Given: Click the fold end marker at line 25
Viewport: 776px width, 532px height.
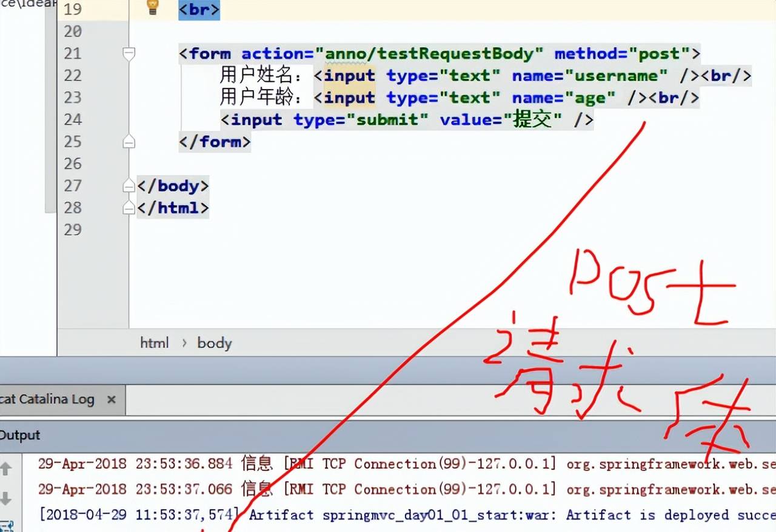Looking at the screenshot, I should (x=129, y=142).
